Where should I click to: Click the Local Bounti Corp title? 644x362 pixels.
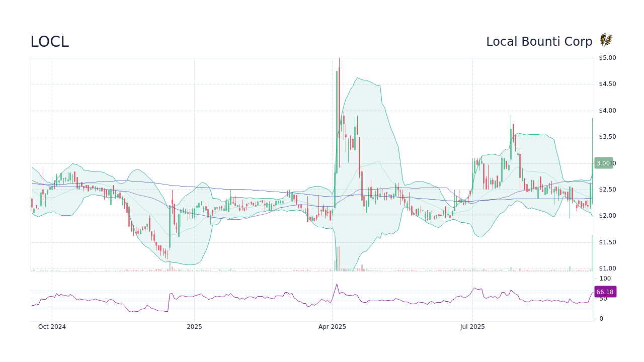pos(539,42)
